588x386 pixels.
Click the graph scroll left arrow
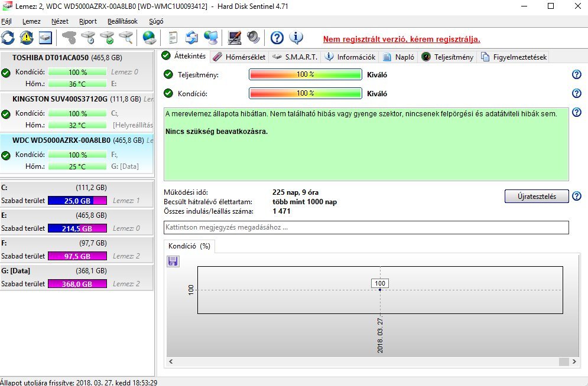coord(171,361)
